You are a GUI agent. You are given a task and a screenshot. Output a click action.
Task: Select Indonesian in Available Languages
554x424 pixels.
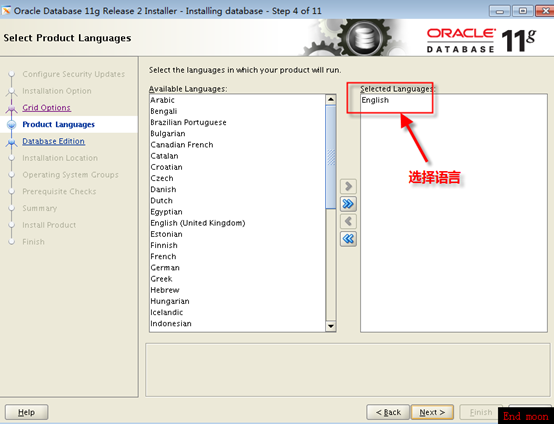click(237, 324)
